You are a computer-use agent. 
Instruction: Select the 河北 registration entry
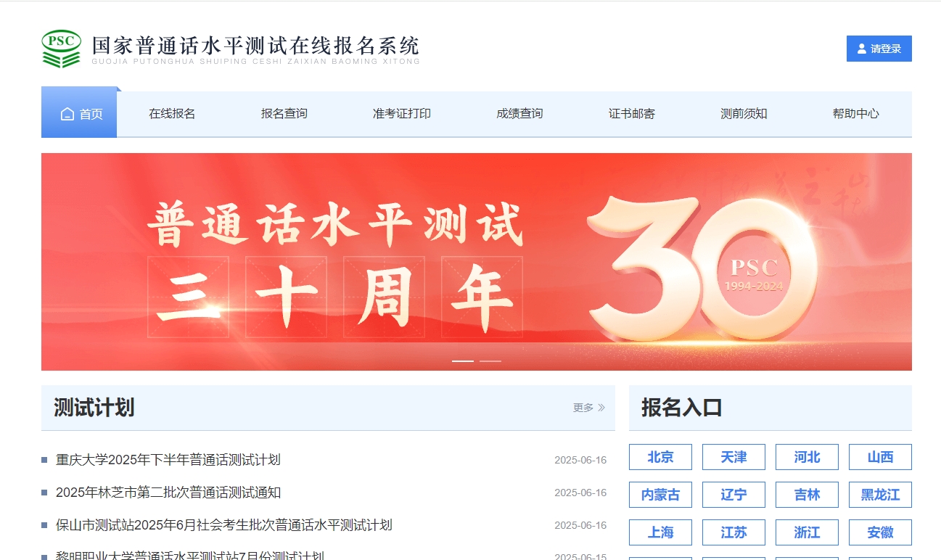[807, 457]
